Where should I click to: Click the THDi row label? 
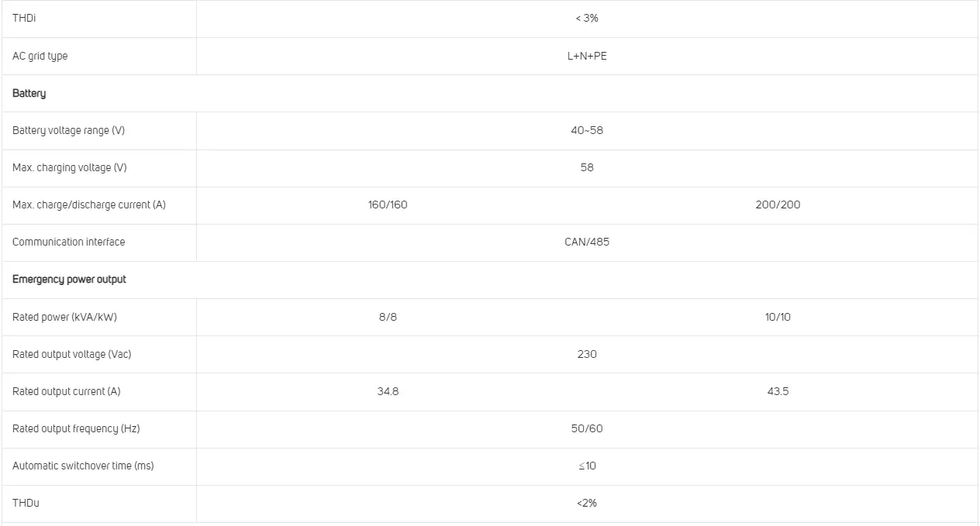coord(24,18)
